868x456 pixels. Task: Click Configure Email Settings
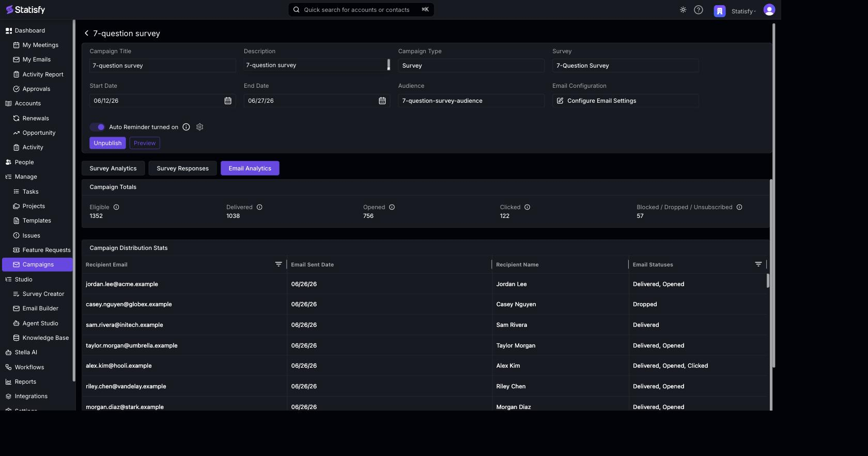[x=625, y=101]
